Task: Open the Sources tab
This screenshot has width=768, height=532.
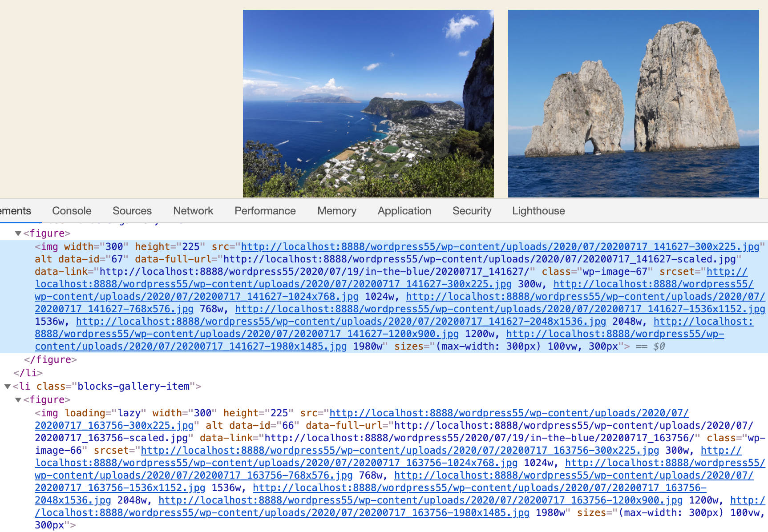Action: 132,211
